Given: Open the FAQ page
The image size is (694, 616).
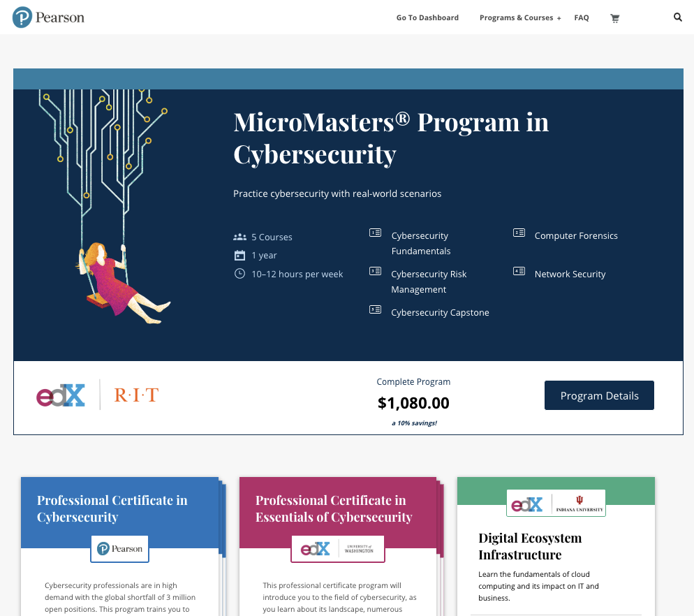Looking at the screenshot, I should tap(582, 17).
